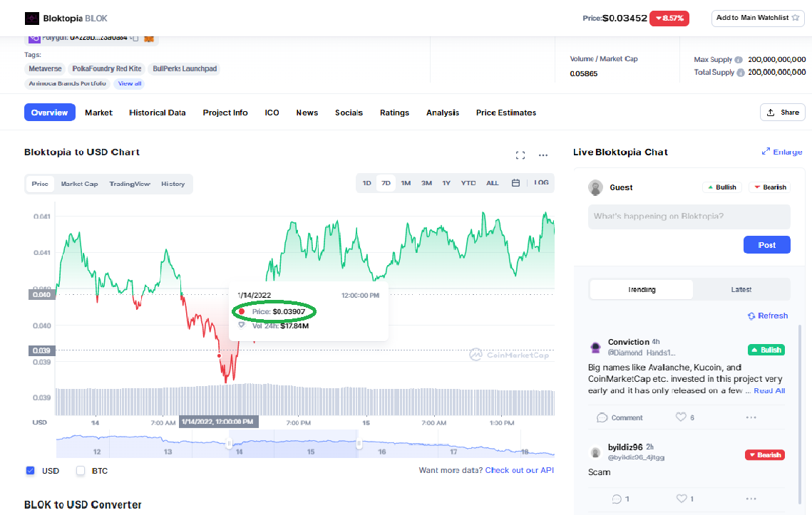This screenshot has width=812, height=515.
Task: Toggle LOG scale on chart
Action: [x=541, y=183]
